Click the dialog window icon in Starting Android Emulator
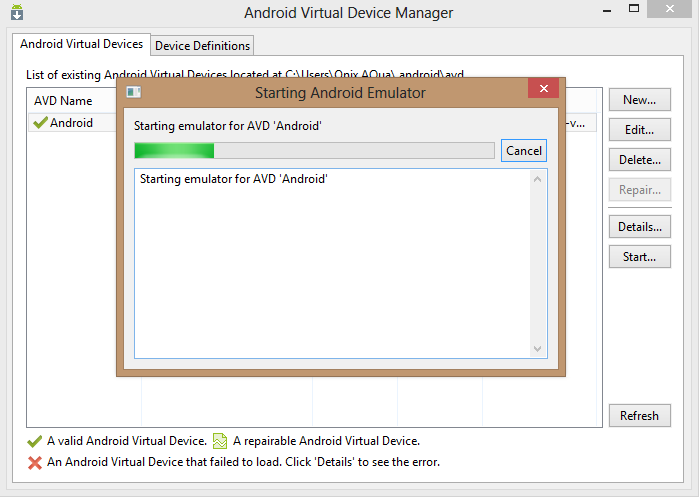The image size is (699, 497). pos(133,92)
